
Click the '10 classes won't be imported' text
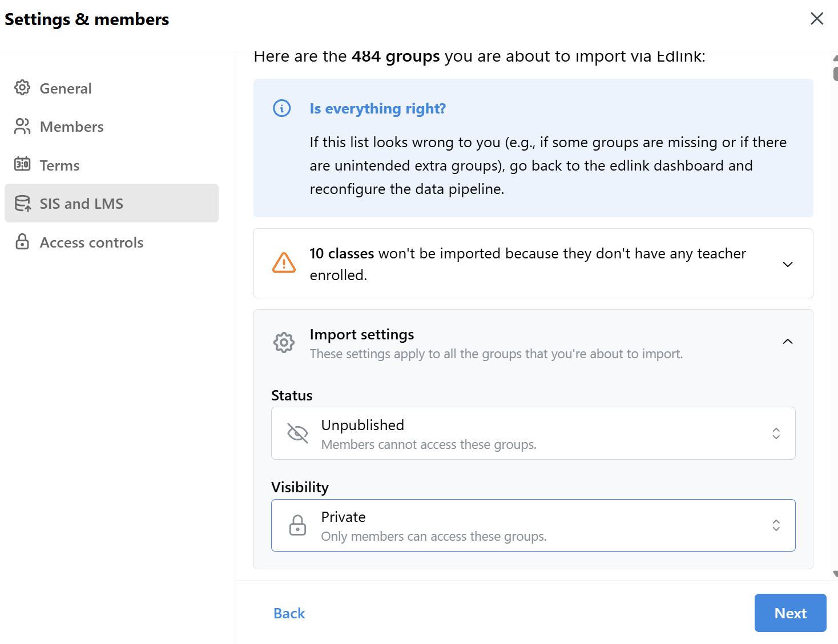(x=527, y=264)
